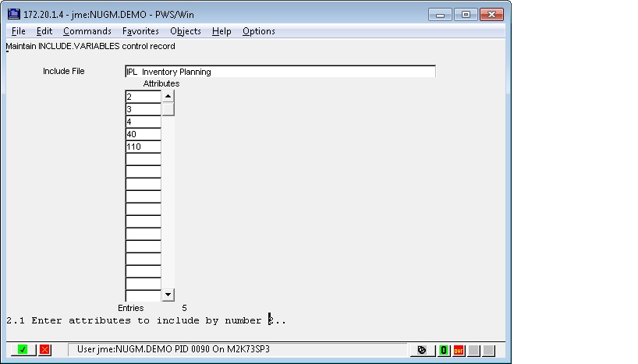Click the green 0 status indicator
Viewport: 638px width, 364px height.
coord(444,350)
